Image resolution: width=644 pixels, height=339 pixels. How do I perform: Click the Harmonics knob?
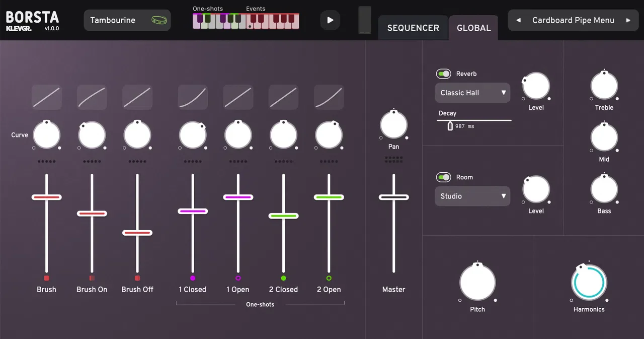point(589,283)
